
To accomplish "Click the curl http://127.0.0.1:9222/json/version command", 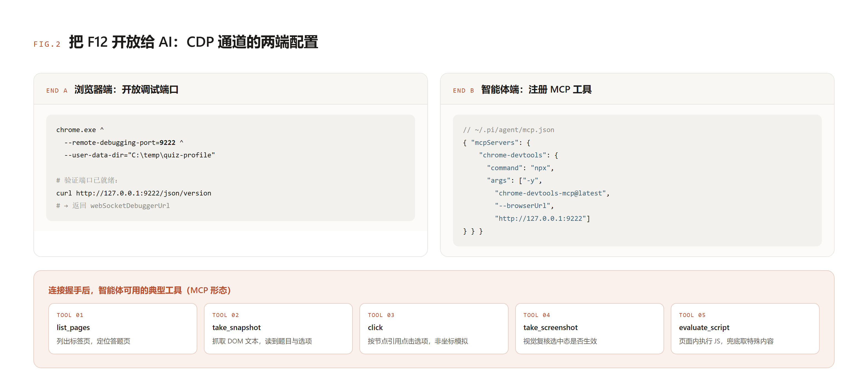I will click(x=134, y=193).
